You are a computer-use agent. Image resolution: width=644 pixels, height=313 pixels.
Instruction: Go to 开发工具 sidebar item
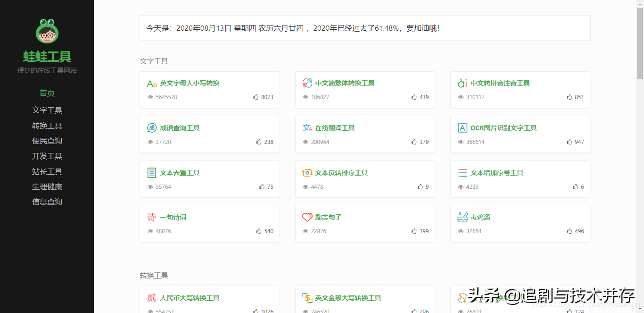[47, 156]
